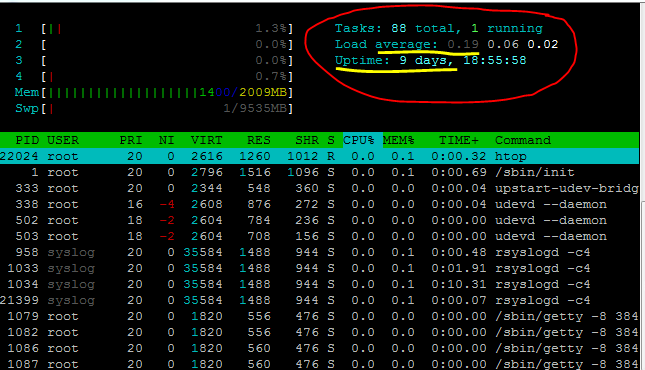This screenshot has height=370, width=645.
Task: Select the getty process with PID 1079
Action: point(320,316)
